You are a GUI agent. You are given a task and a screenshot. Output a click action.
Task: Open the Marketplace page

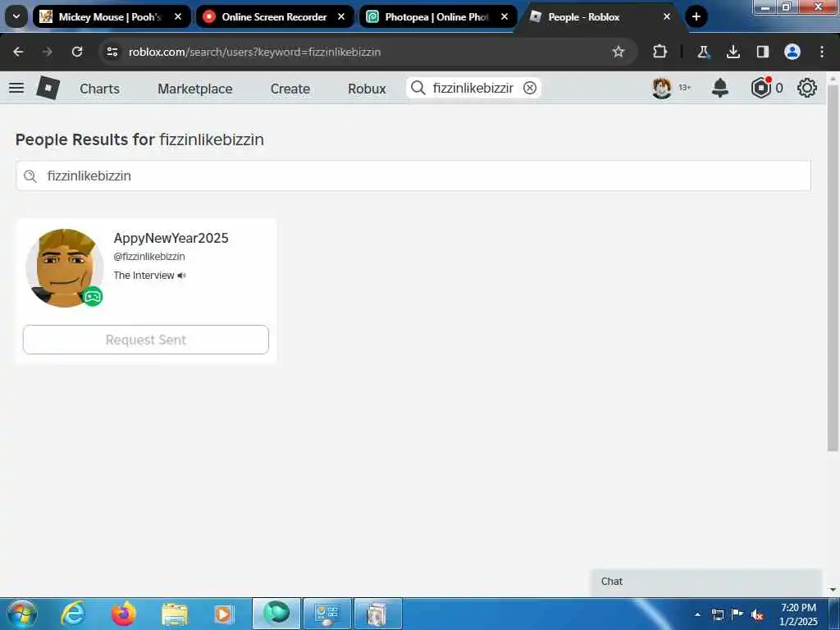(195, 89)
